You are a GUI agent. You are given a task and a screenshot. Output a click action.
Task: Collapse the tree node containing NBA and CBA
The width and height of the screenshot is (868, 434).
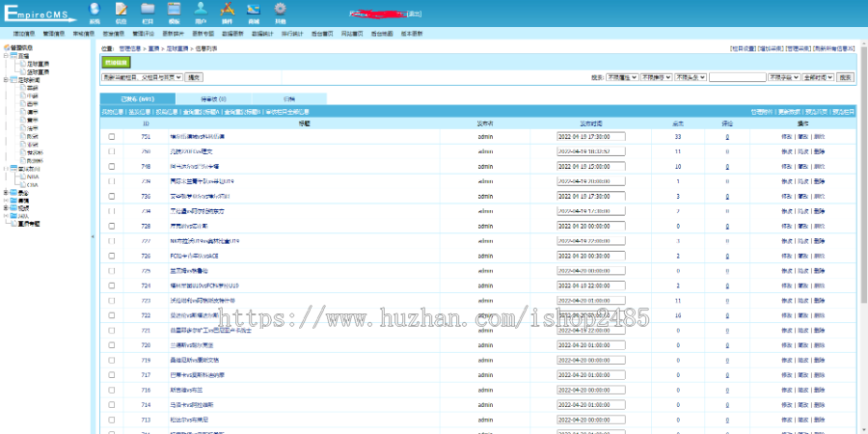point(6,169)
